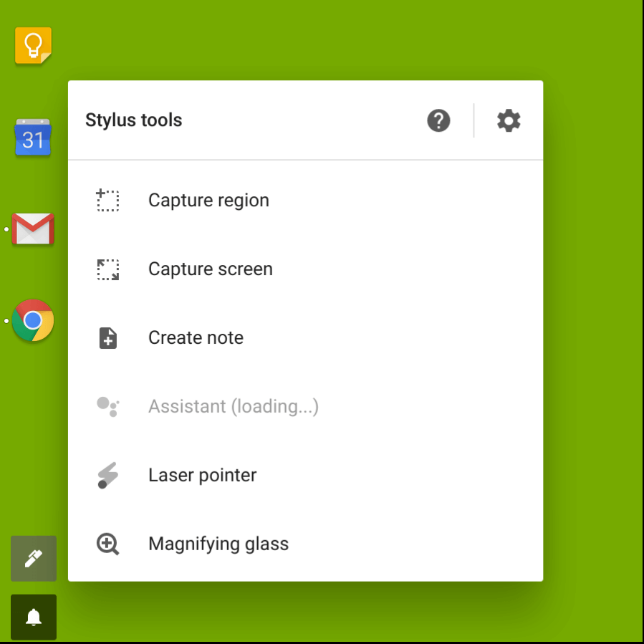Toggle the stylus tools pen button
The width and height of the screenshot is (644, 644).
point(34,559)
